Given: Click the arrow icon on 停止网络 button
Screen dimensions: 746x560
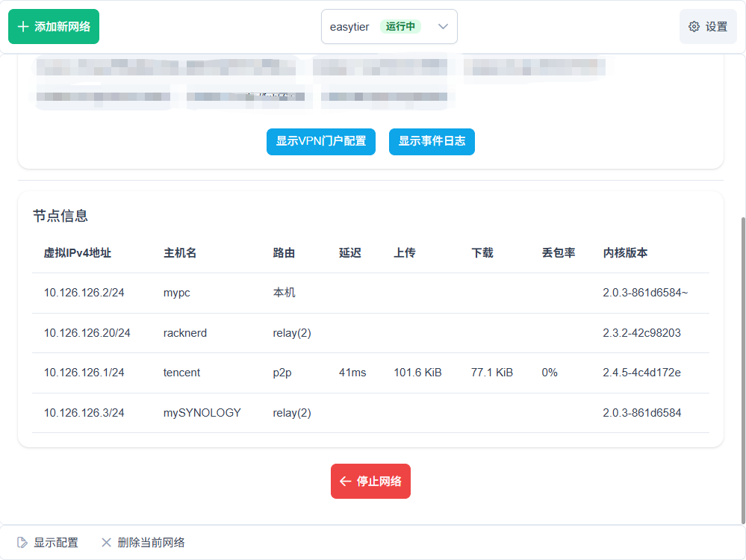Looking at the screenshot, I should (345, 482).
